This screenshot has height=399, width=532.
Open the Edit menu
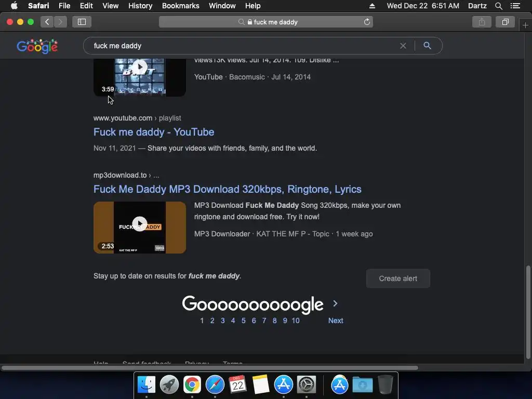coord(86,6)
